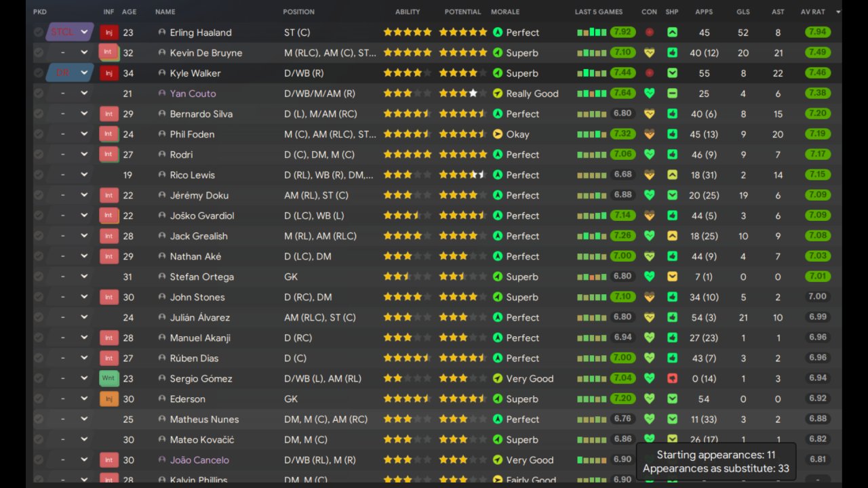Open Rúben Dias's player profile
This screenshot has height=488, width=868.
coord(194,358)
